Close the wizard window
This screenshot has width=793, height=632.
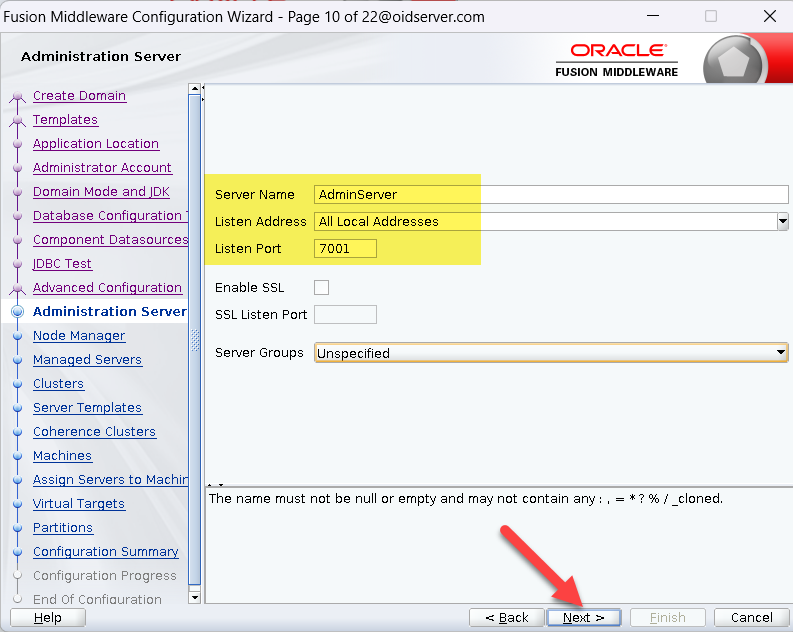[770, 16]
